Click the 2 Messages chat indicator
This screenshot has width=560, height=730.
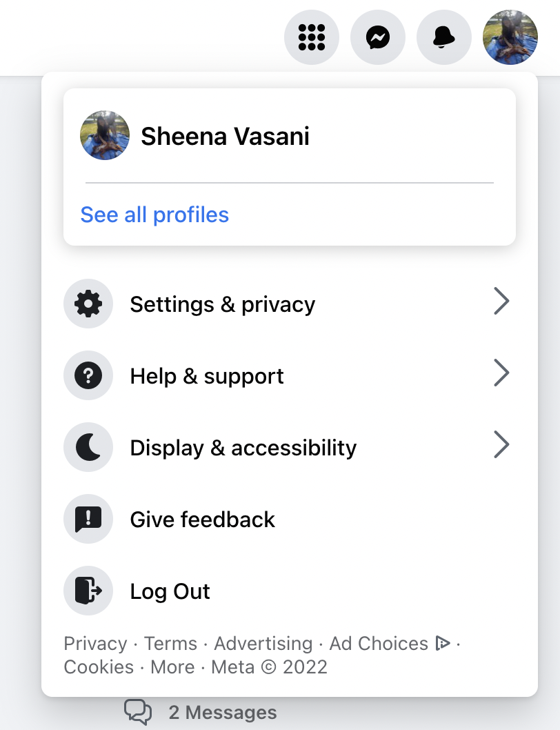(x=201, y=712)
